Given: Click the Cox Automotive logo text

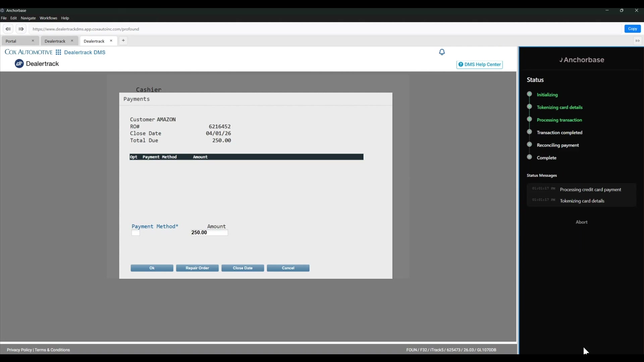Looking at the screenshot, I should click(29, 52).
